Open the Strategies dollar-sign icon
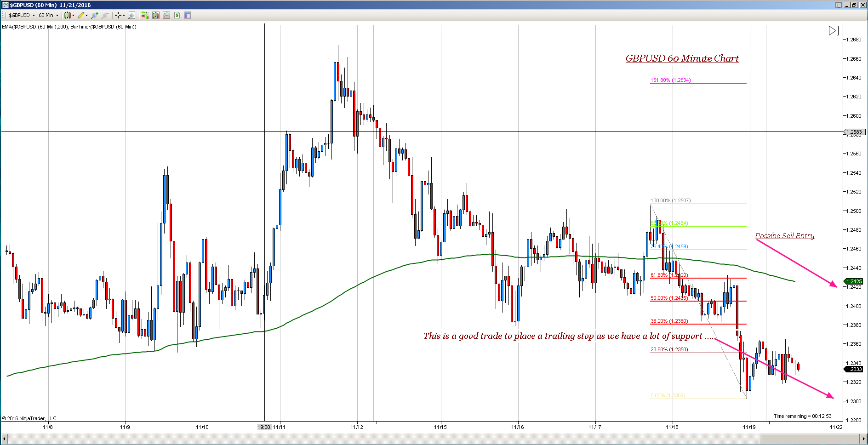This screenshot has height=445, width=868. click(177, 15)
